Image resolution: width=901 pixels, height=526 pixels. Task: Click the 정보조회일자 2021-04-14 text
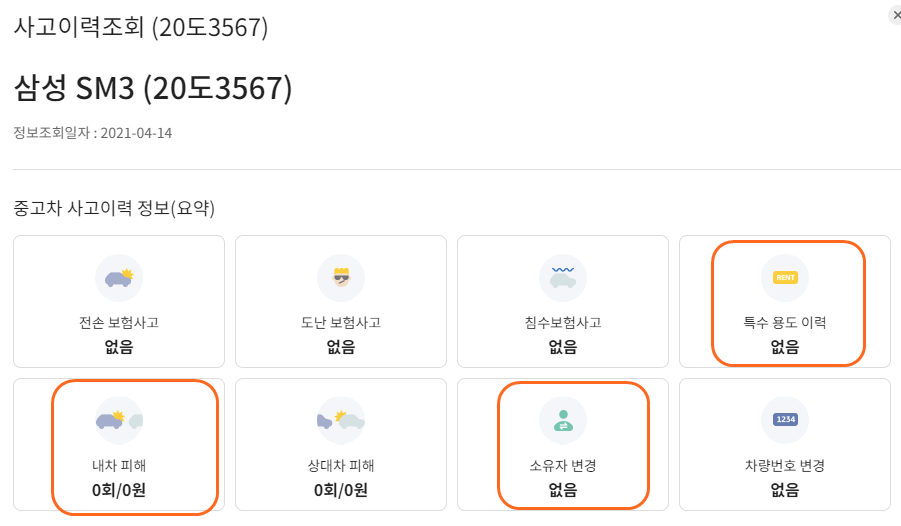(x=93, y=133)
